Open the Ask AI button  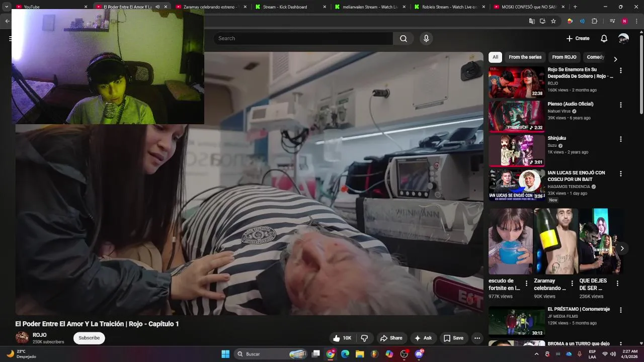(423, 338)
